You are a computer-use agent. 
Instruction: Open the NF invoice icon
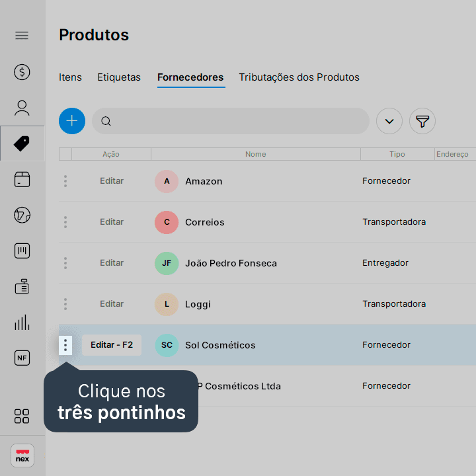click(x=22, y=358)
